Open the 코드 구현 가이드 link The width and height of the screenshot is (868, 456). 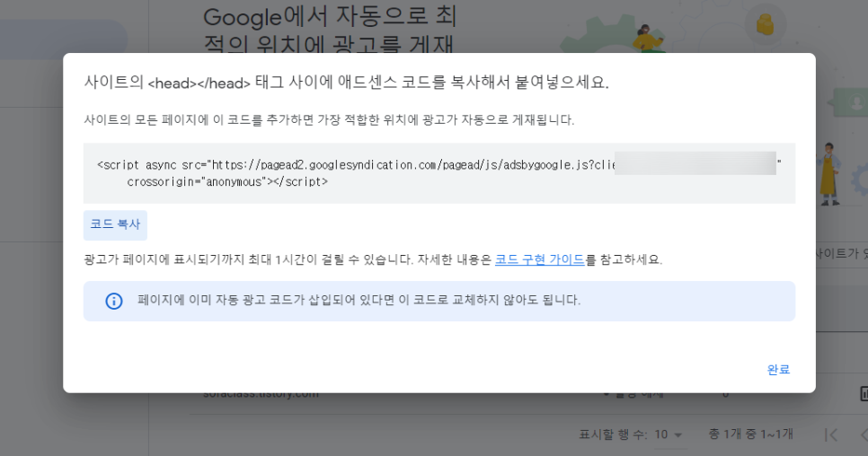point(540,259)
